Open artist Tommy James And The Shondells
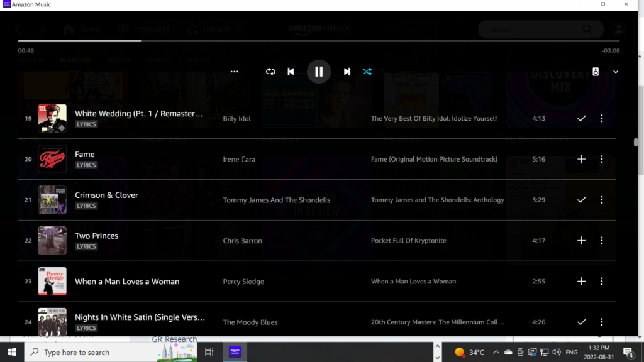The image size is (644, 362). pos(277,200)
